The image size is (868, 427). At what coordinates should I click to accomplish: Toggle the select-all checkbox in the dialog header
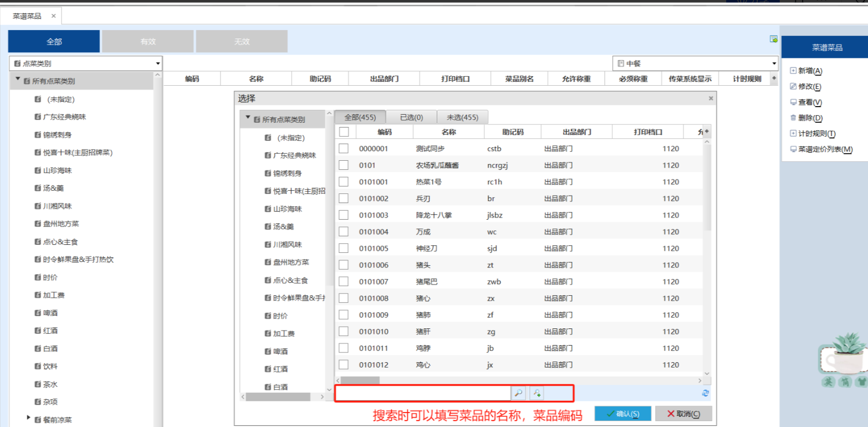click(x=344, y=132)
